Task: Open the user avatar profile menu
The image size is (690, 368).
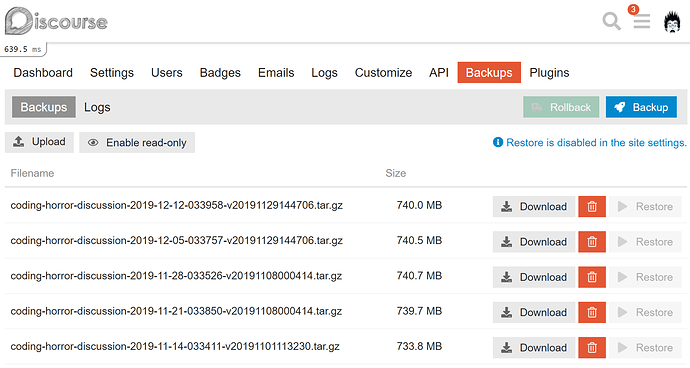Action: [672, 22]
